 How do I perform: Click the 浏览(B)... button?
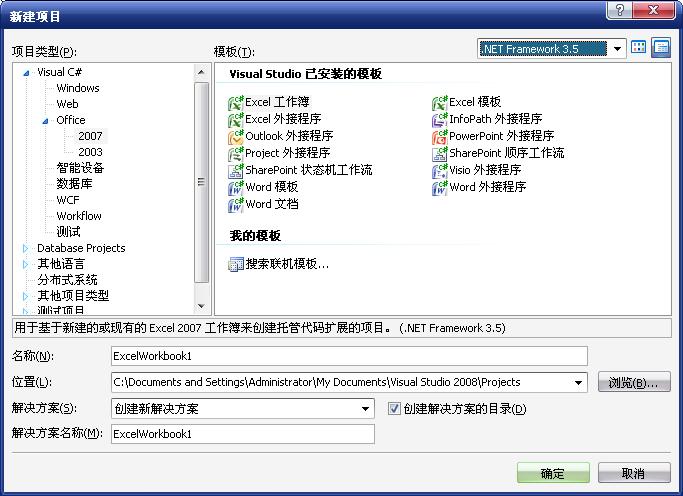(634, 383)
